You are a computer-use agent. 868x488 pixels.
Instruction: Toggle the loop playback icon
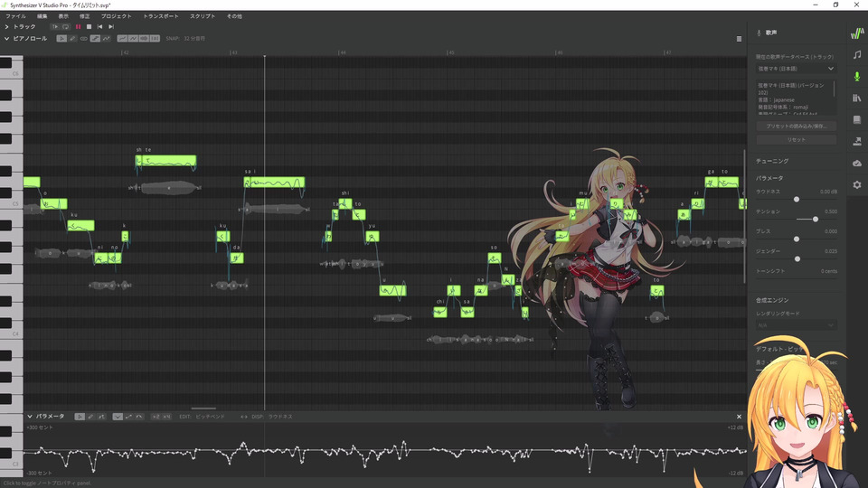pyautogui.click(x=66, y=26)
